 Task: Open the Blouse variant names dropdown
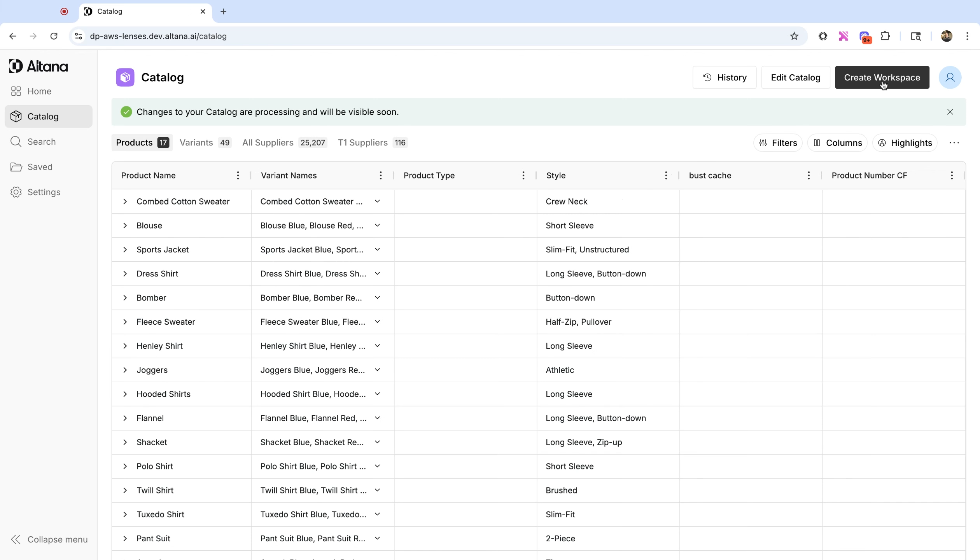coord(377,226)
